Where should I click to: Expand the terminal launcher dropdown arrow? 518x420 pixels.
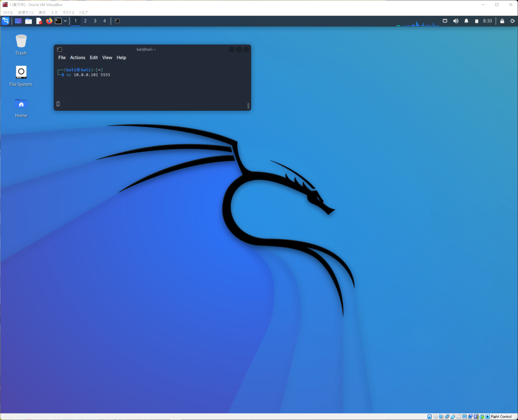[x=65, y=21]
